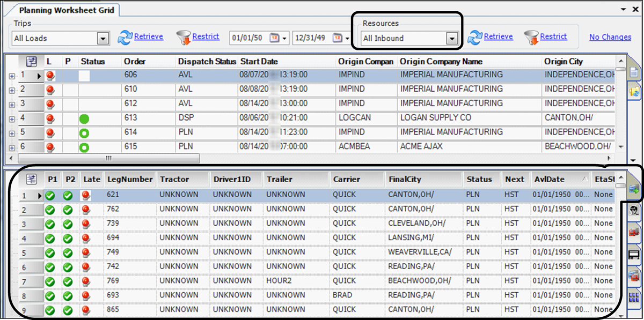Click the Resources Restrict link
Screen dimensions: 644x320
coord(553,36)
